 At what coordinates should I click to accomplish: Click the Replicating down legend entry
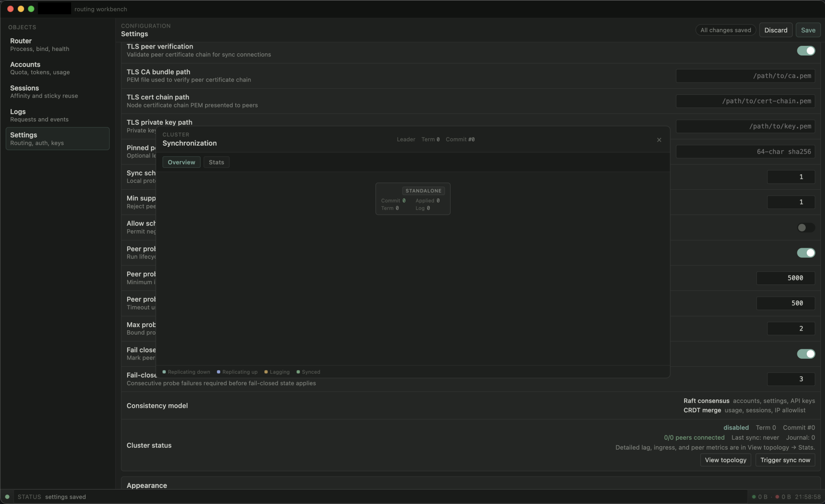coord(186,372)
